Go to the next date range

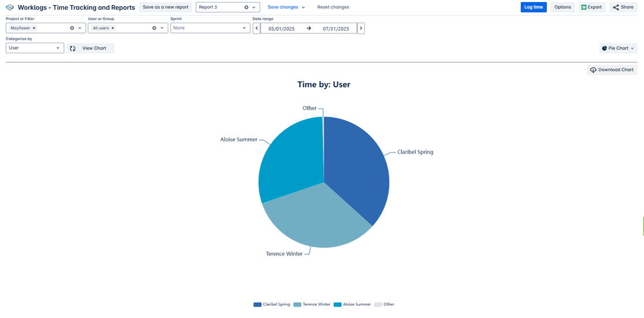[360, 28]
